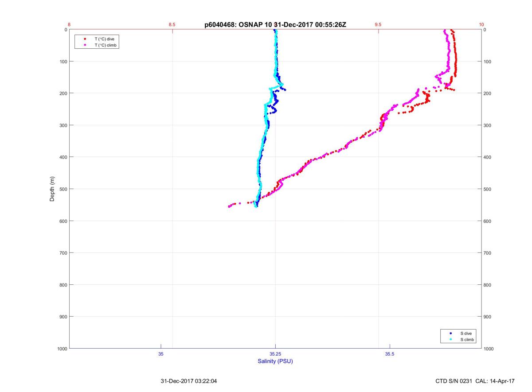Click the red 8.5 temperature tick label

coord(172,25)
